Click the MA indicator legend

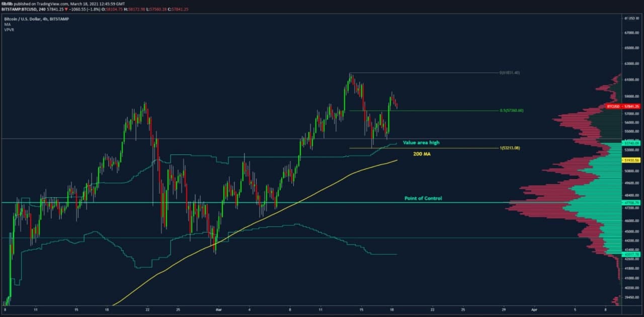pos(8,24)
